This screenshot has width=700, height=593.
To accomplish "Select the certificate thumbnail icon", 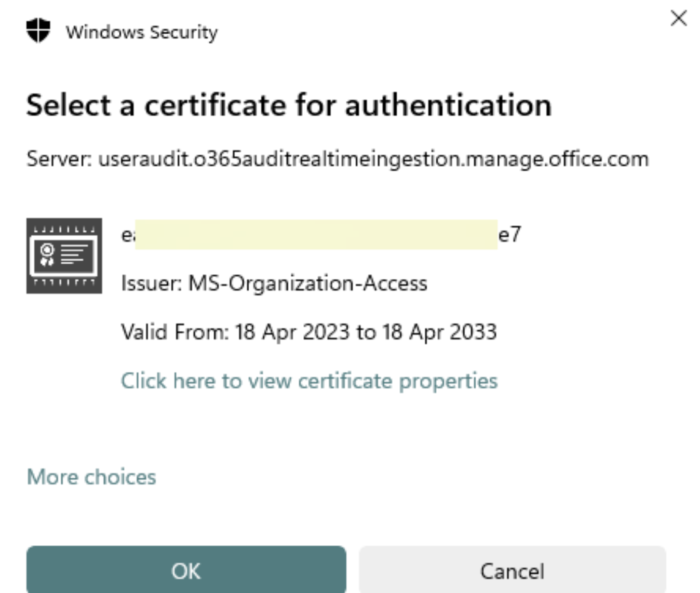I will pyautogui.click(x=64, y=255).
